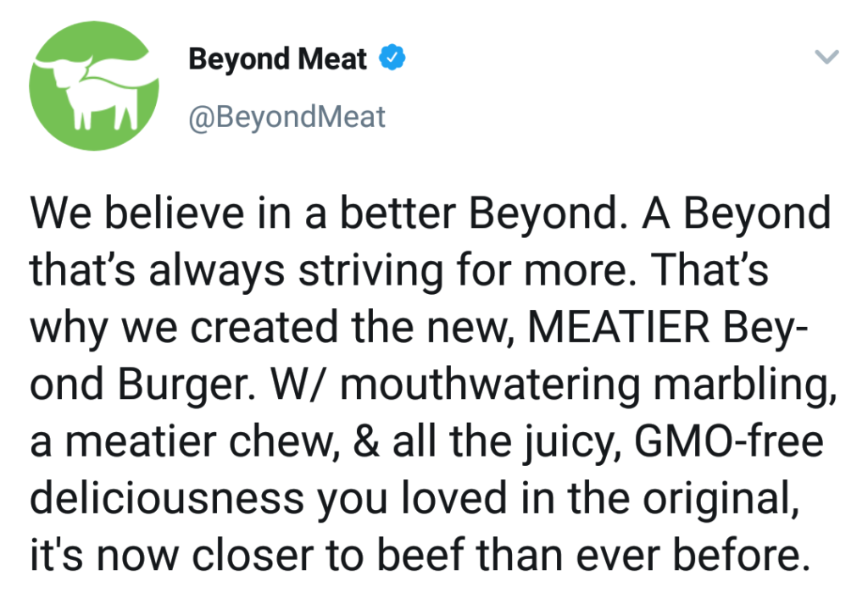Click the phrase GMO-free in the tweet

(728, 441)
